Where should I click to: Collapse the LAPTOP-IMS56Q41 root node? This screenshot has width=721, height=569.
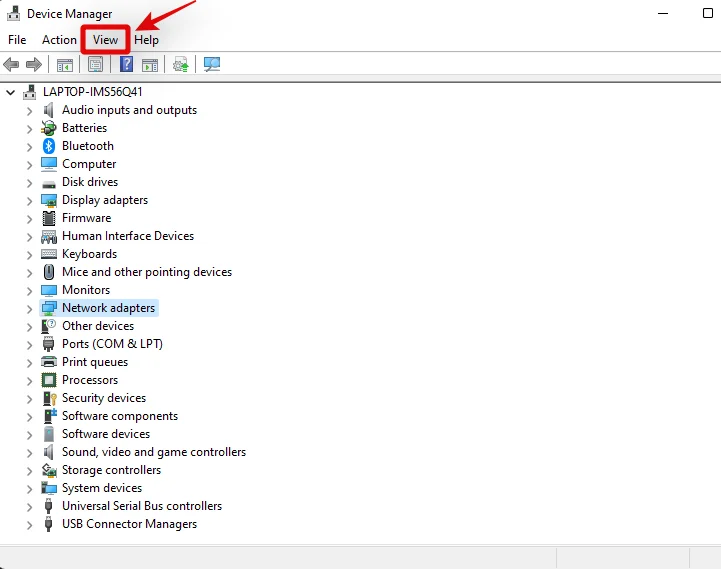point(10,92)
